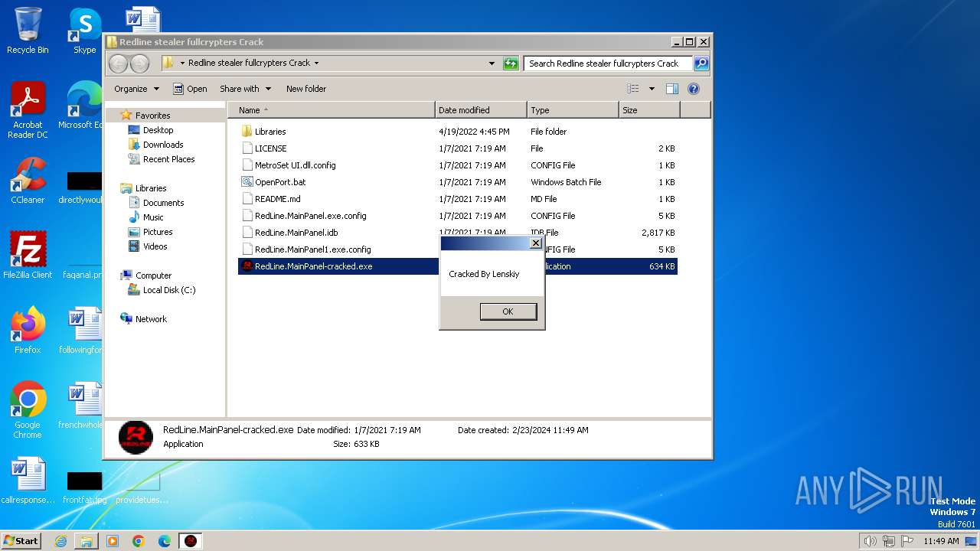Open the address bar history dropdown
Screen dimensions: 980x551
click(492, 64)
